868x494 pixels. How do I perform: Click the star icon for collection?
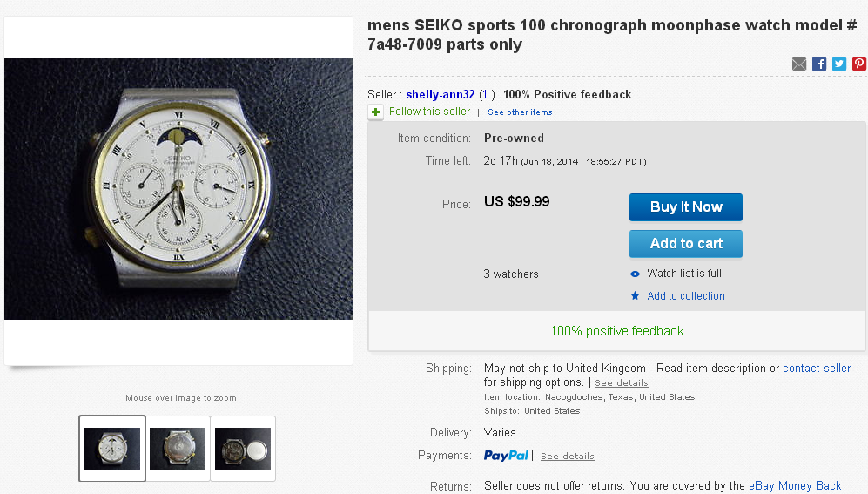click(635, 296)
